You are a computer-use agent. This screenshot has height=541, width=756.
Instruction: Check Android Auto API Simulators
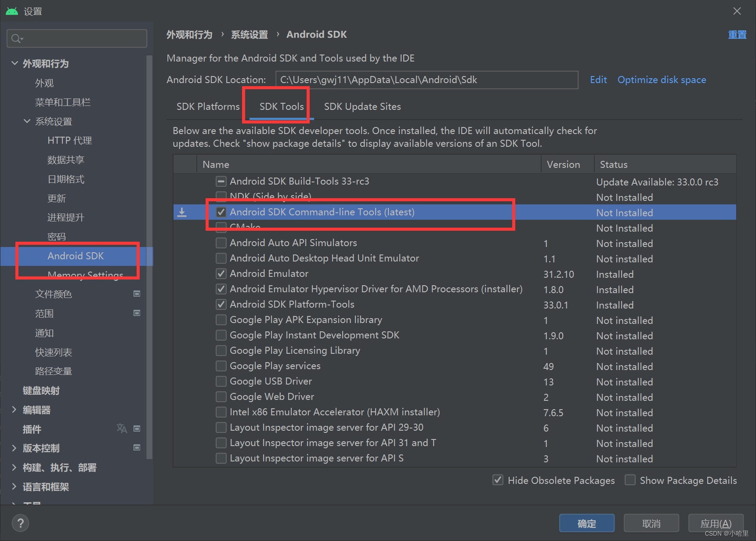(221, 243)
